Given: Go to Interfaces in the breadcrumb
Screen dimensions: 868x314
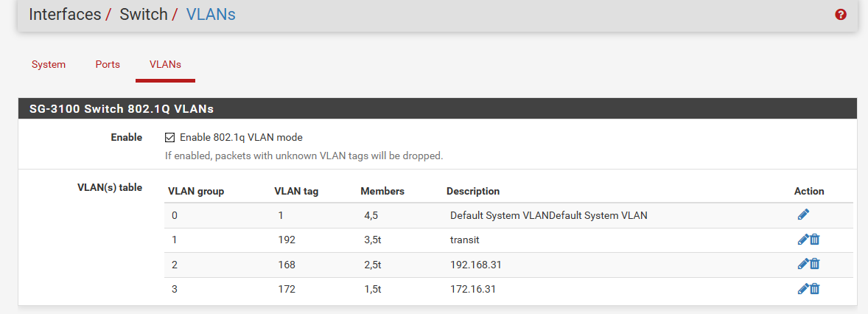Looking at the screenshot, I should click(65, 15).
